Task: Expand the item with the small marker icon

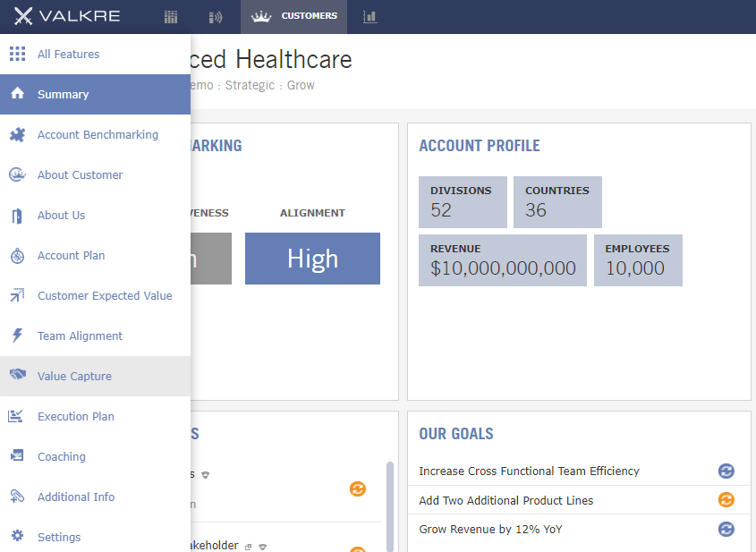Action: point(205,475)
